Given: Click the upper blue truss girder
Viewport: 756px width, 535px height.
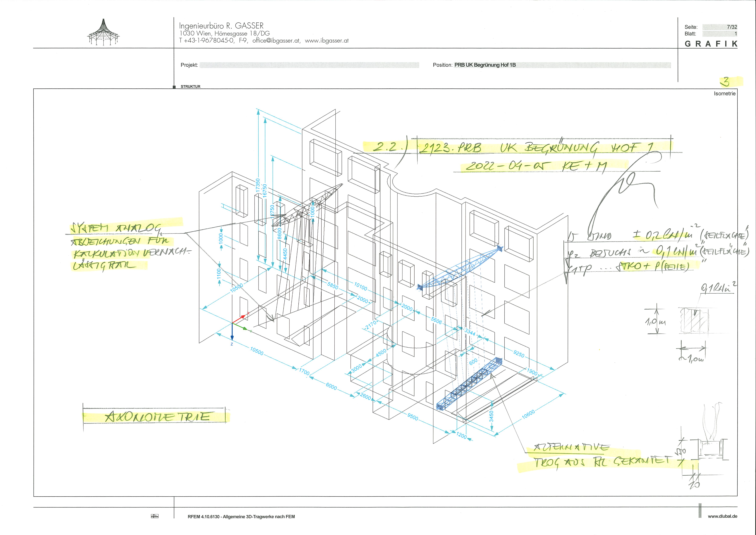Looking at the screenshot, I should (461, 268).
